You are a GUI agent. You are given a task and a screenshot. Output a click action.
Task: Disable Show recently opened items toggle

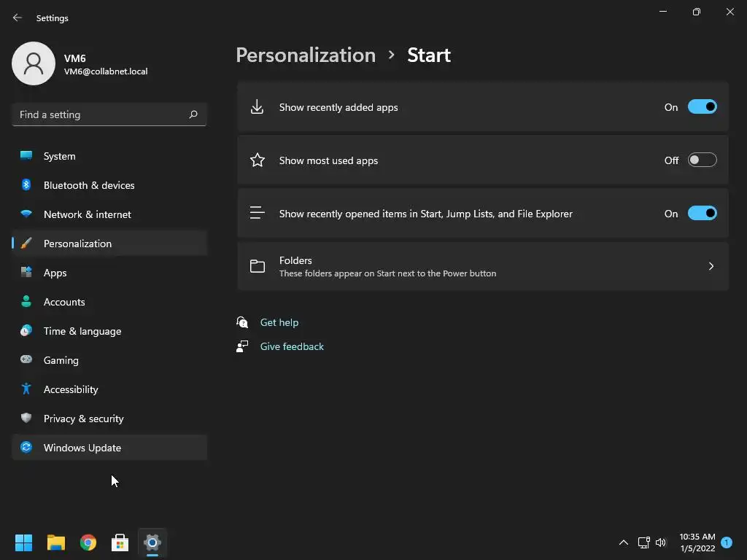tap(702, 214)
